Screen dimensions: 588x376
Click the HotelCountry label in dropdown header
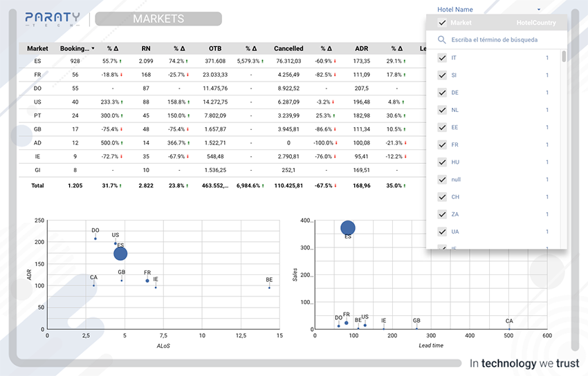point(536,23)
